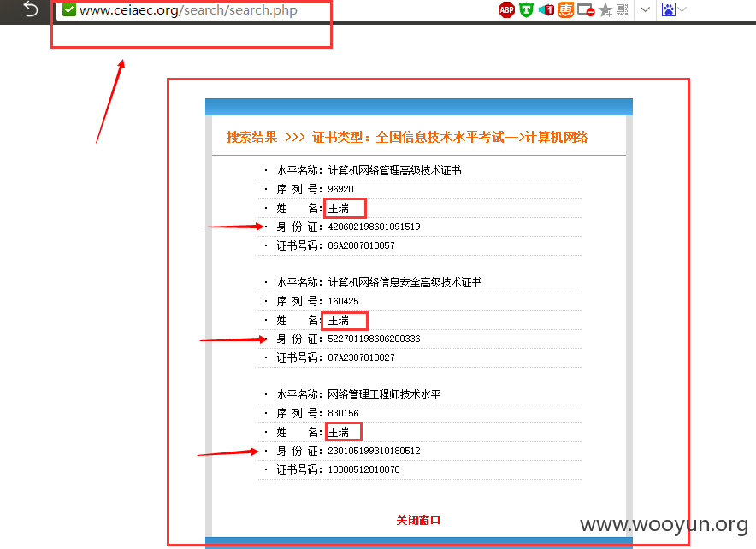This screenshot has height=549, width=756.
Task: Click certificate number 07A2307010027
Action: click(x=361, y=357)
